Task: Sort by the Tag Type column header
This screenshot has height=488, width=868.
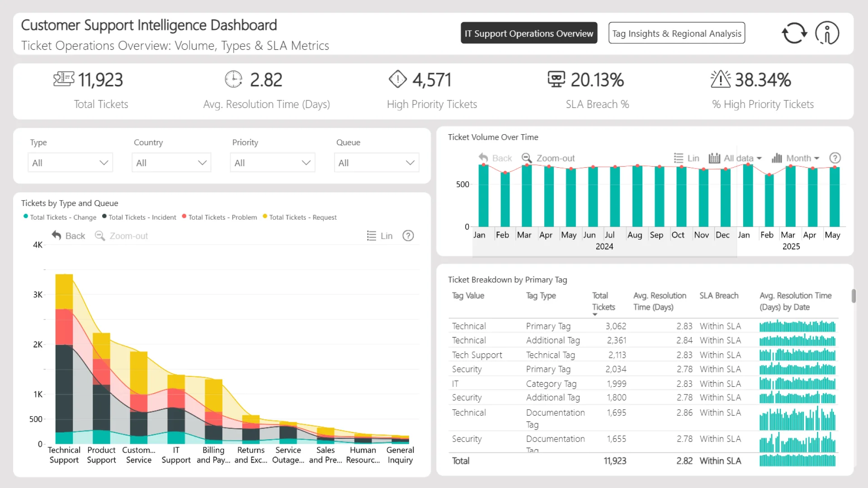Action: 541,296
